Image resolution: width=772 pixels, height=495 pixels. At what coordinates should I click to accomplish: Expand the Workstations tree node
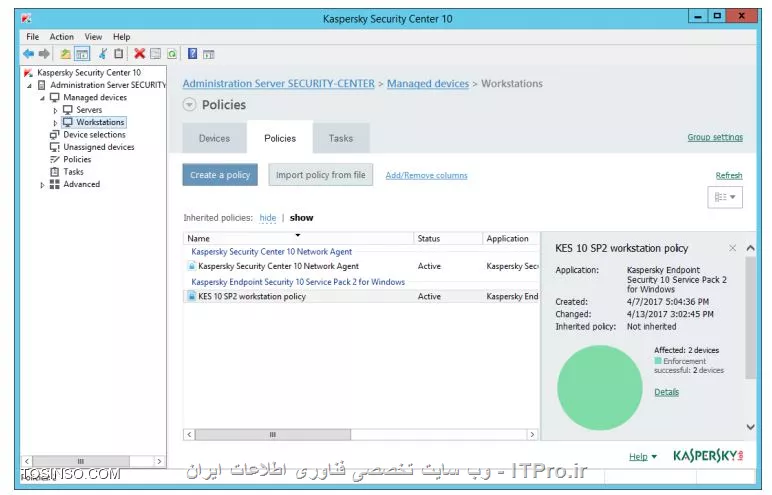(x=55, y=123)
